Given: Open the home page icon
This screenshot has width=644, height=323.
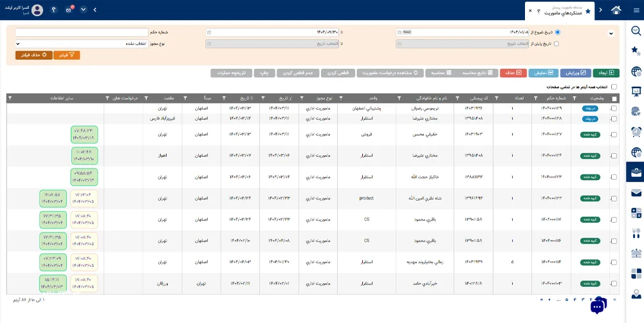Looking at the screenshot, I should (616, 10).
